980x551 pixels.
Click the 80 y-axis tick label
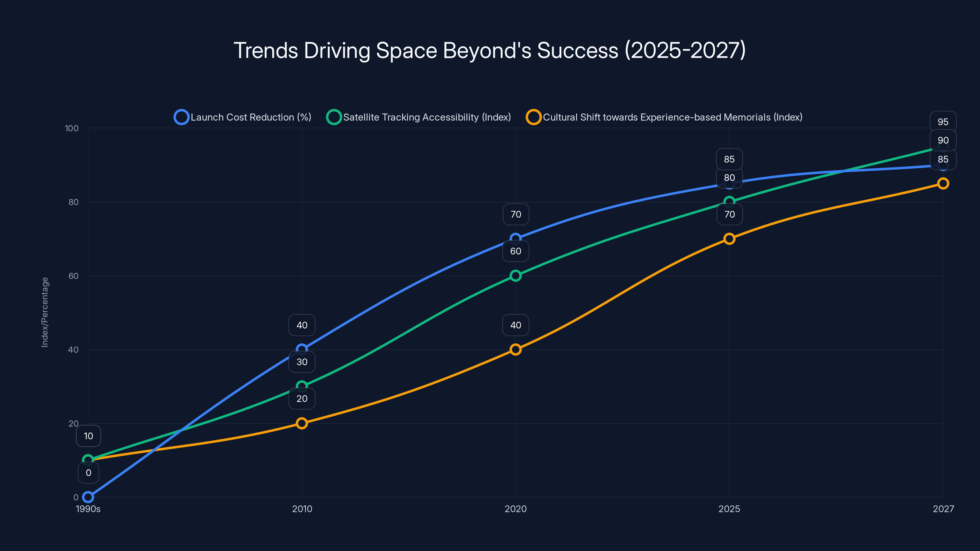(x=73, y=202)
